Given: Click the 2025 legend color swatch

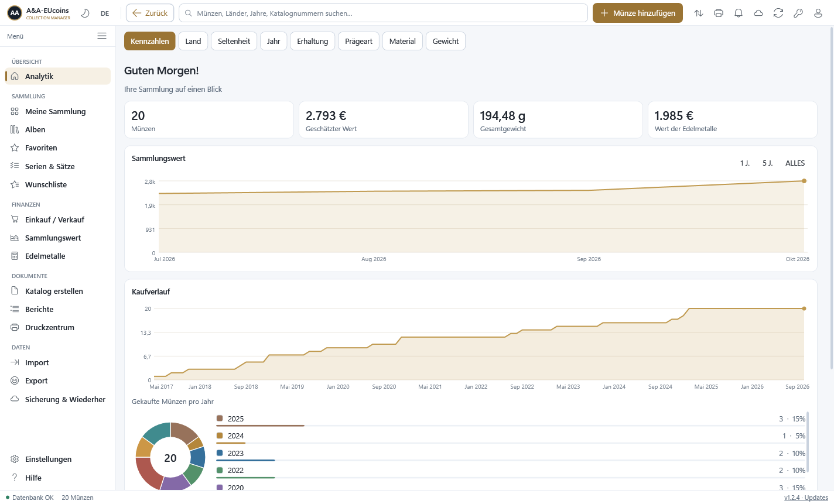Looking at the screenshot, I should pyautogui.click(x=220, y=418).
